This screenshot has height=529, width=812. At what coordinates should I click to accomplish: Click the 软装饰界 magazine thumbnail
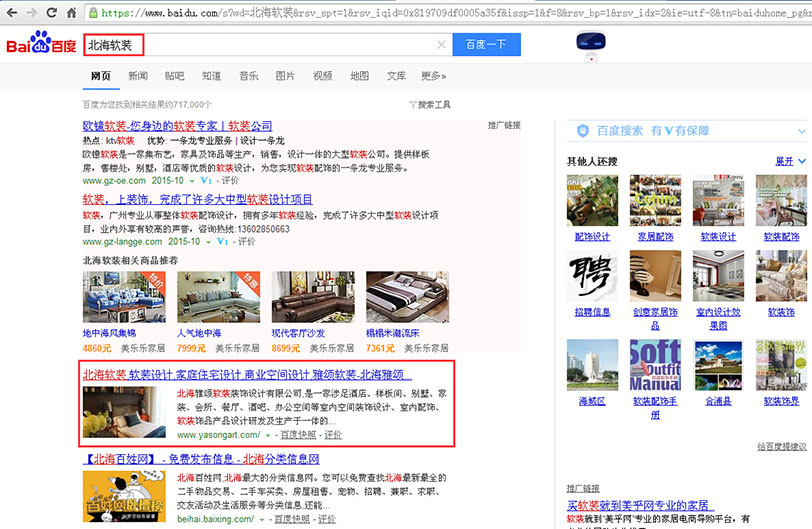point(781,365)
